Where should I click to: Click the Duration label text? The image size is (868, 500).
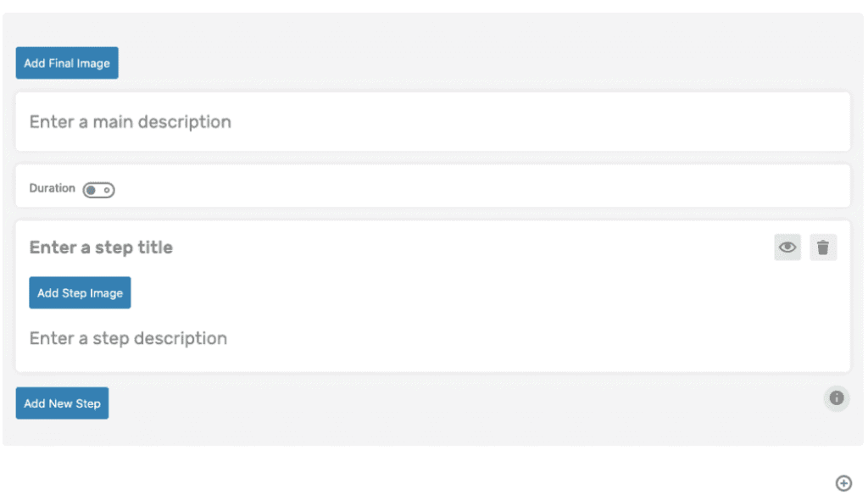click(x=52, y=188)
